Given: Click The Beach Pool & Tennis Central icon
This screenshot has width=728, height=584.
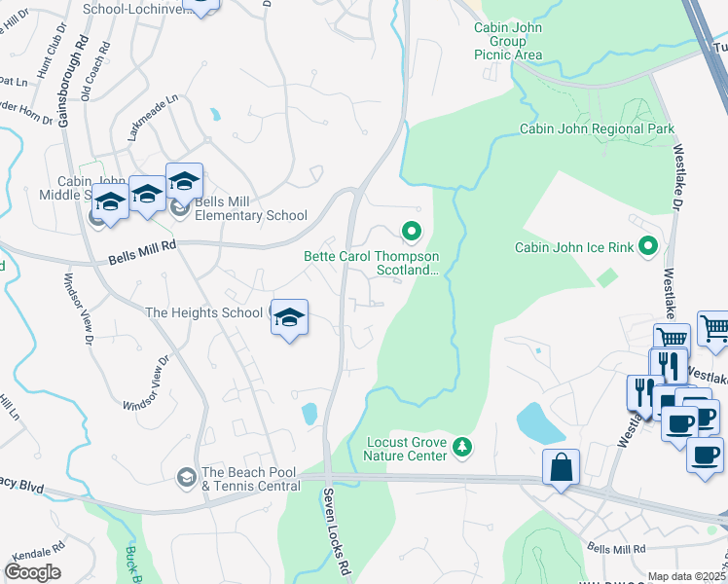Looking at the screenshot, I should click(x=187, y=479).
